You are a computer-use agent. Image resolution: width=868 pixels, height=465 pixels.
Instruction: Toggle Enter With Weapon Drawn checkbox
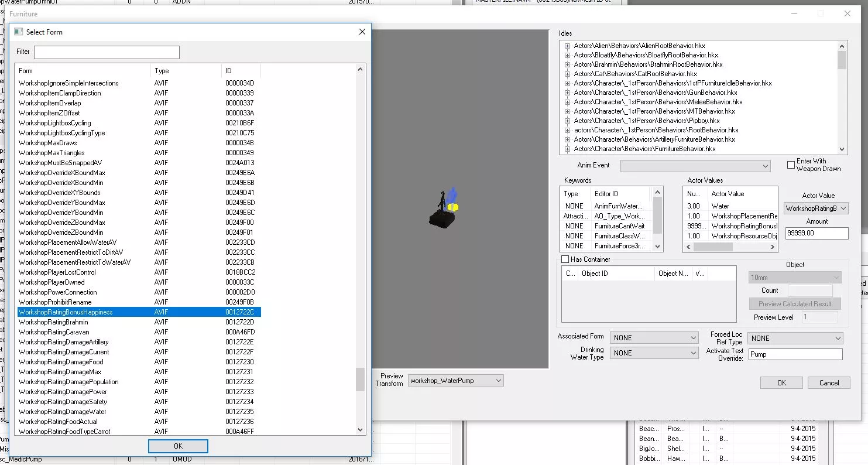[x=791, y=165]
